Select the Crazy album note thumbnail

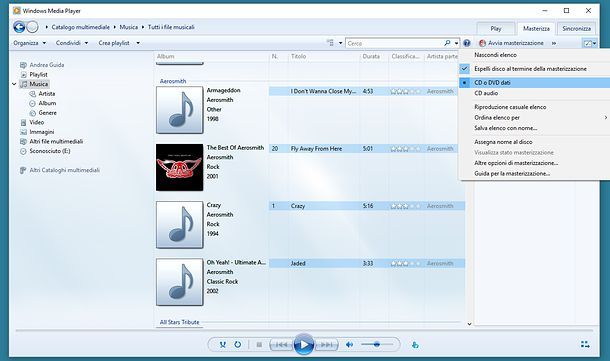(179, 225)
